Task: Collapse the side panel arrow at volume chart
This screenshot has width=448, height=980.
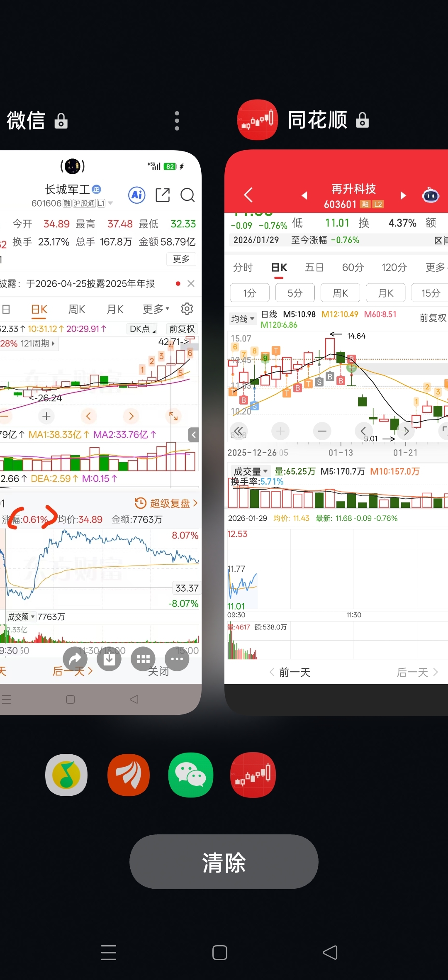Action: tap(193, 435)
